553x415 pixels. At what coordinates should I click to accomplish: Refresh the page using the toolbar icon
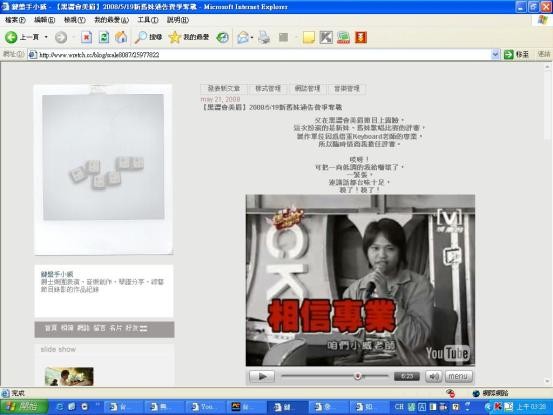104,37
